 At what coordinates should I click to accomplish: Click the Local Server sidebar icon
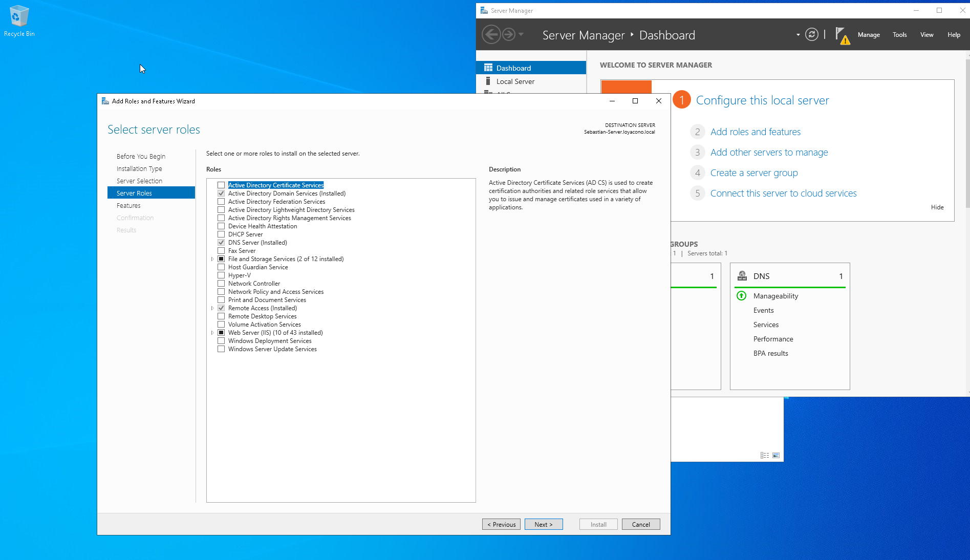pyautogui.click(x=488, y=81)
